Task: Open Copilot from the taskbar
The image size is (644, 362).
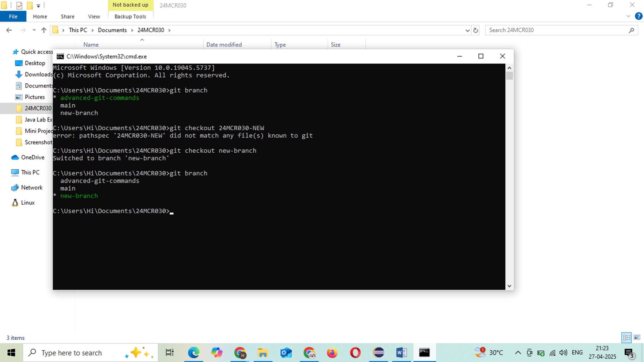Action: click(217, 353)
